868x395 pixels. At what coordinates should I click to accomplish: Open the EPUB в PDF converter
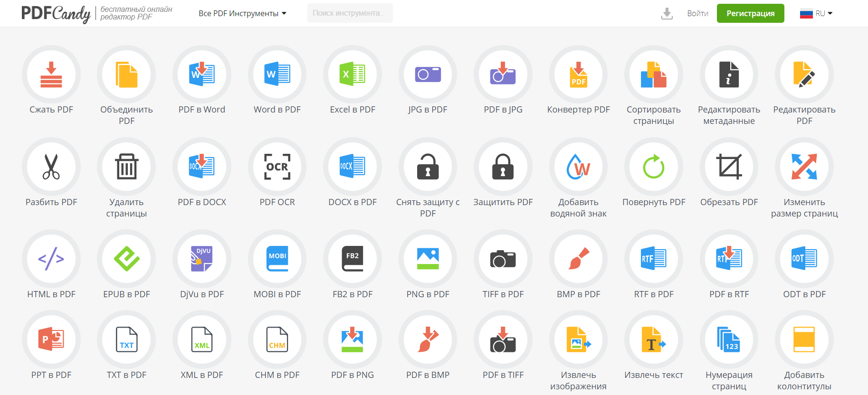click(x=126, y=259)
